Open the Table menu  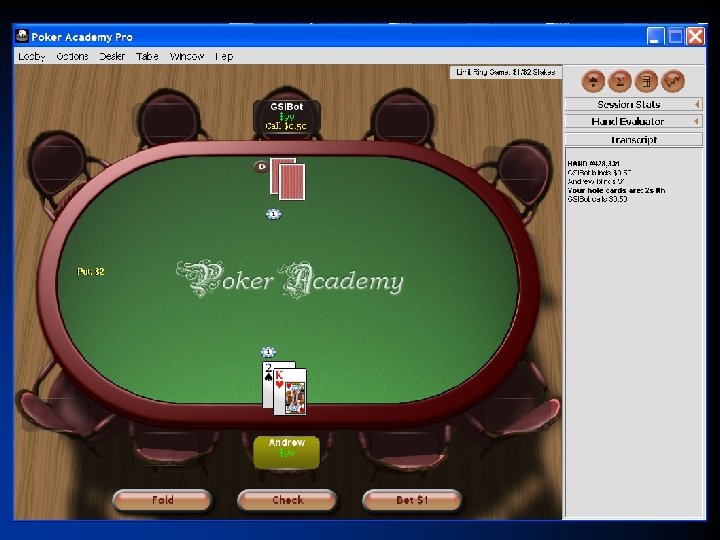147,56
